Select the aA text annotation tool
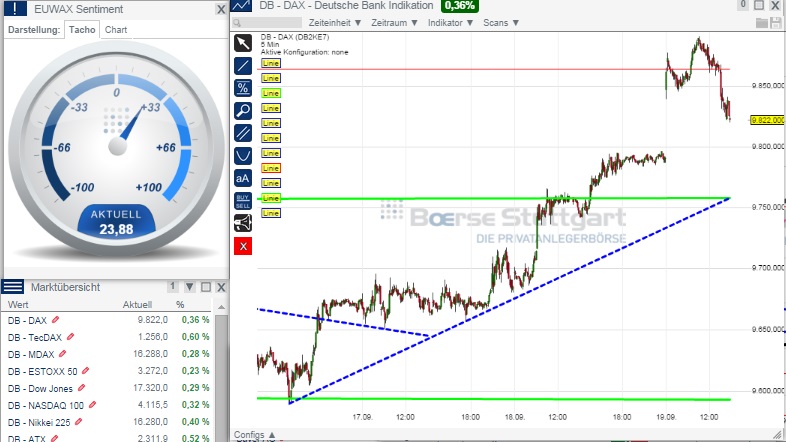 tap(243, 178)
